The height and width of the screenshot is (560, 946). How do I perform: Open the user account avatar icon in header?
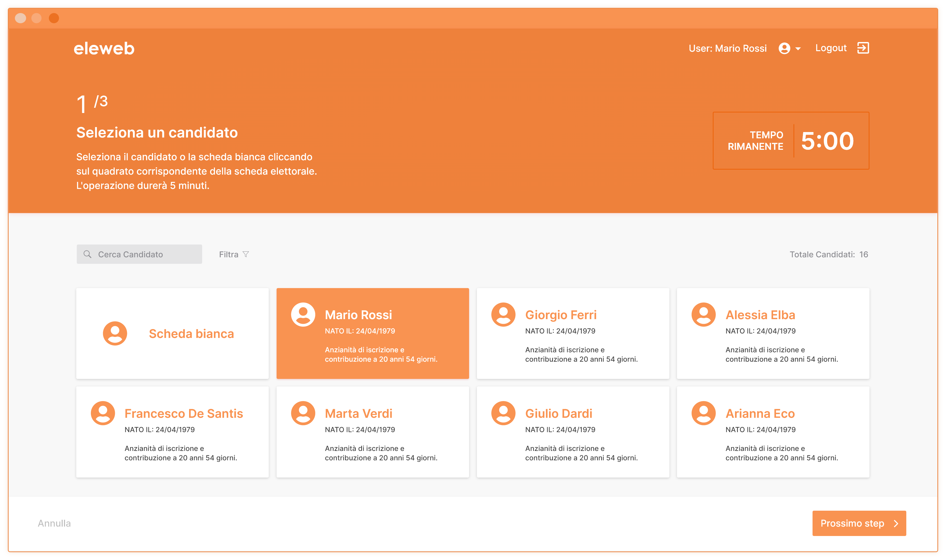(784, 48)
